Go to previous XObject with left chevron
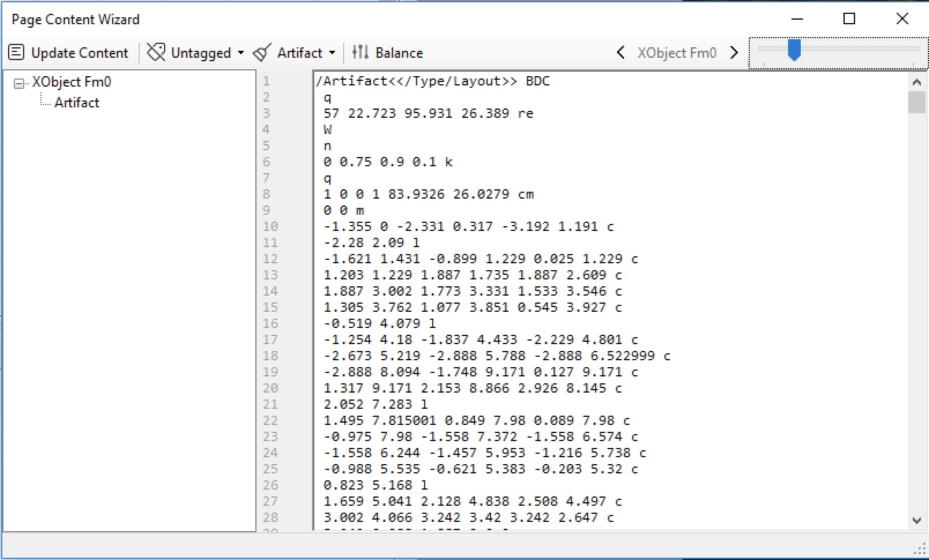This screenshot has height=560, width=929. pos(620,53)
